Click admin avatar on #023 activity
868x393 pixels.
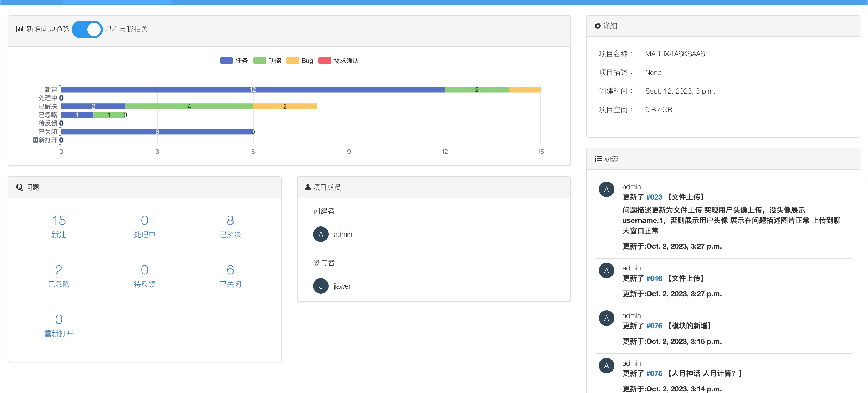pyautogui.click(x=606, y=189)
